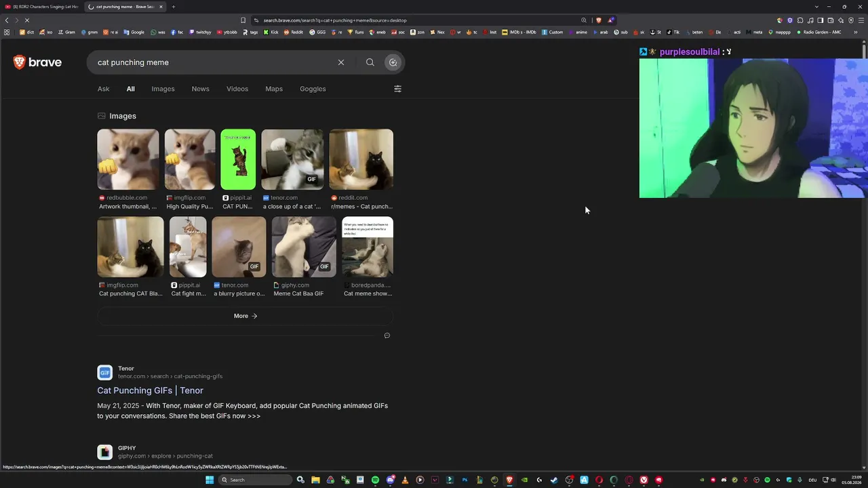The image size is (868, 488).
Task: Switch to the RDR2 Characters Singing tab
Action: tap(42, 7)
